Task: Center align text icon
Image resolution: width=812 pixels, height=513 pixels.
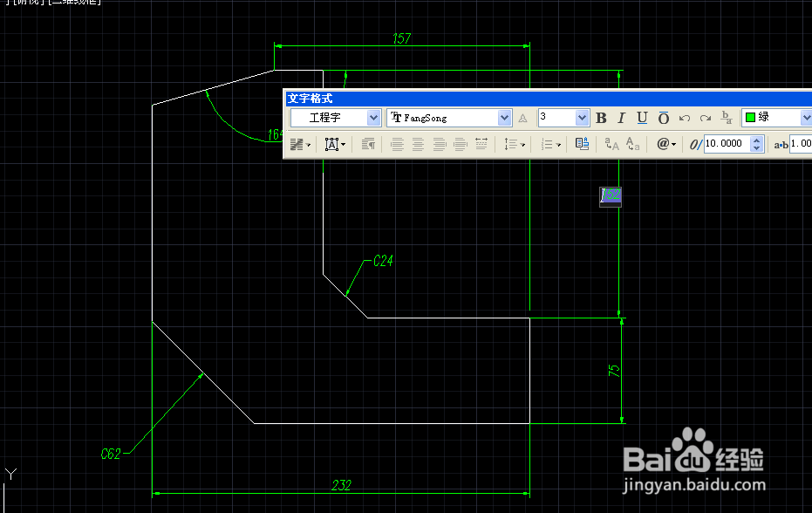Action: click(x=418, y=144)
